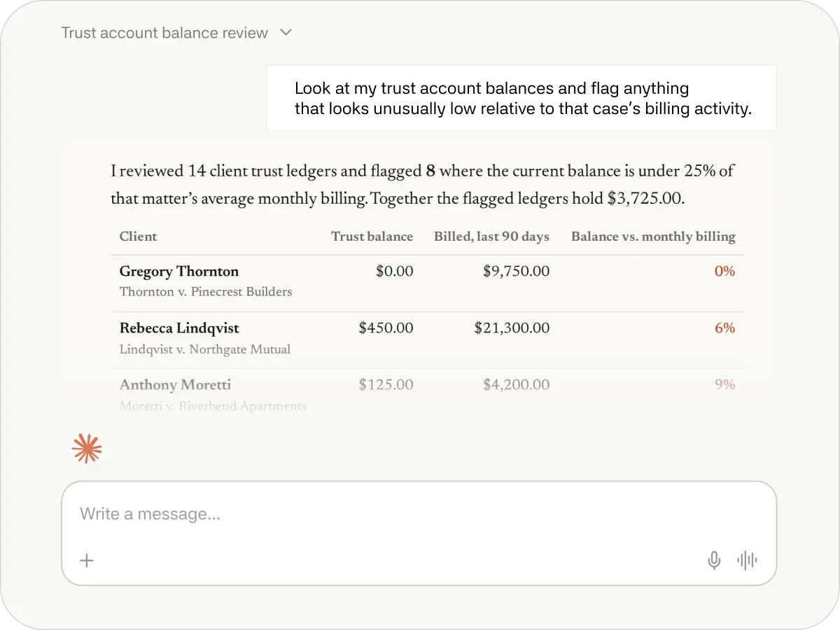The height and width of the screenshot is (630, 840).
Task: Select matter Lindqvist v. Northgate Mutual
Action: [x=205, y=349]
